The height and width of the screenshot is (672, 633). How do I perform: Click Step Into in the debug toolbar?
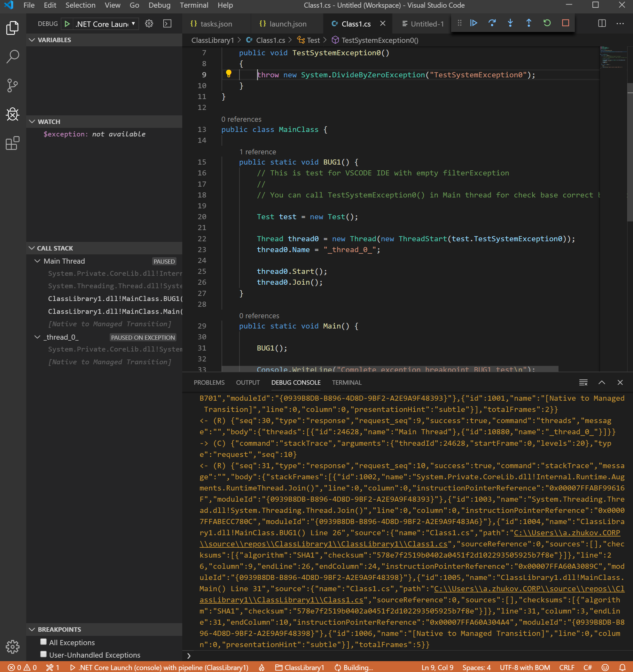(510, 23)
